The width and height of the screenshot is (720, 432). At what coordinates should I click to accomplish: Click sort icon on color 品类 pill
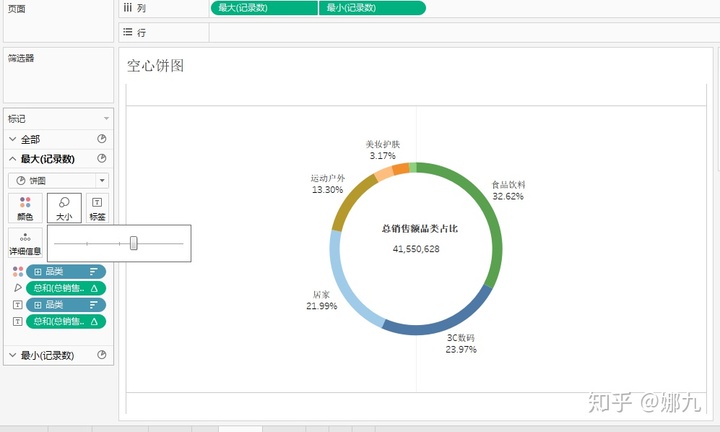(94, 272)
